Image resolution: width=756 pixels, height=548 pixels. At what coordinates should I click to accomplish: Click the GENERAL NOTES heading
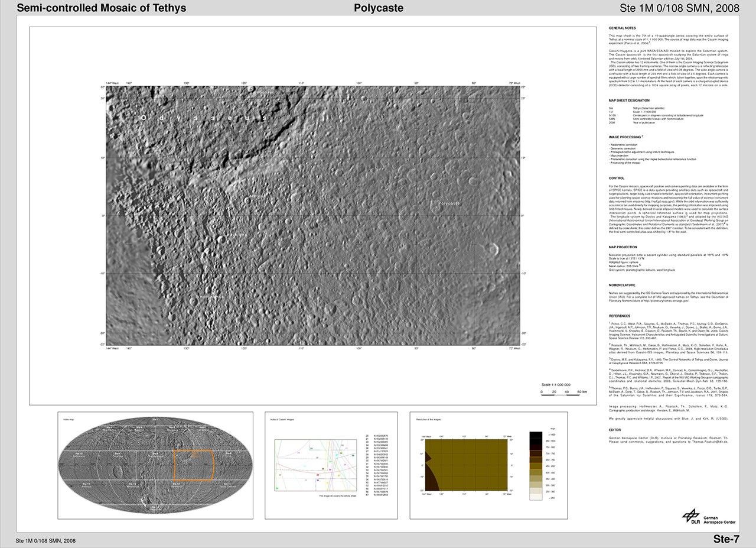pyautogui.click(x=622, y=28)
